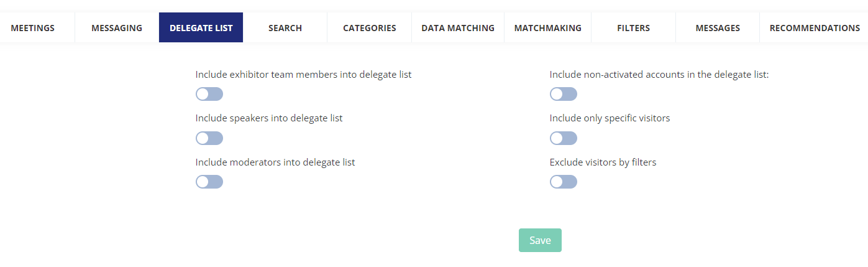Go to the Search tab
Screen dimensions: 868x267
click(285, 28)
